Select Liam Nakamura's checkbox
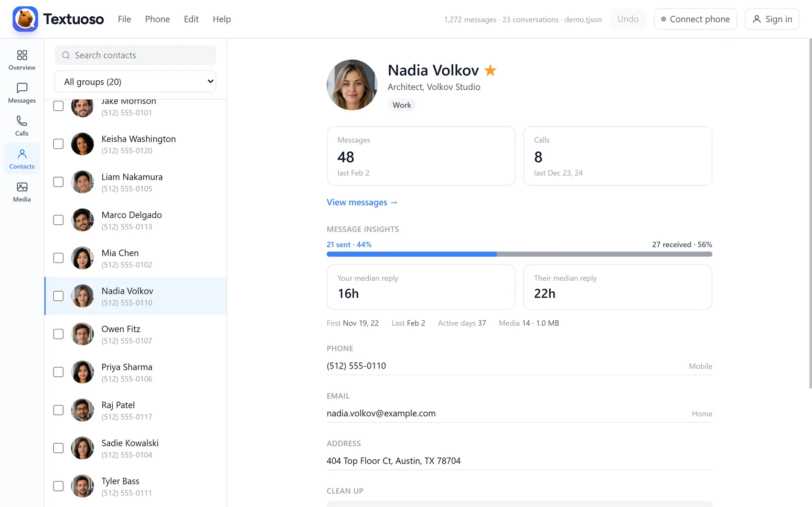Viewport: 812px width, 507px height. click(58, 182)
